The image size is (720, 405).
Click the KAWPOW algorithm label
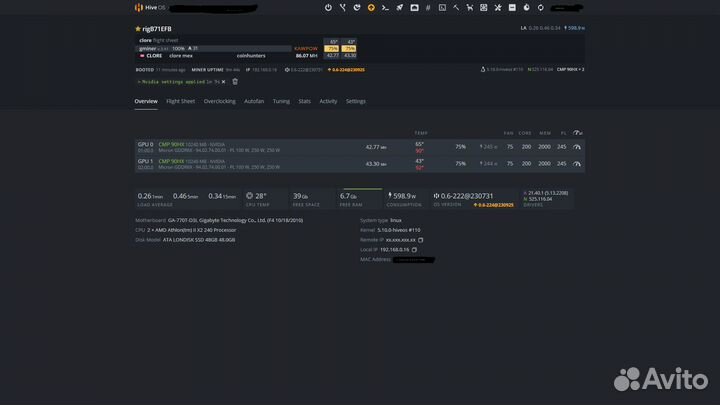click(x=306, y=48)
